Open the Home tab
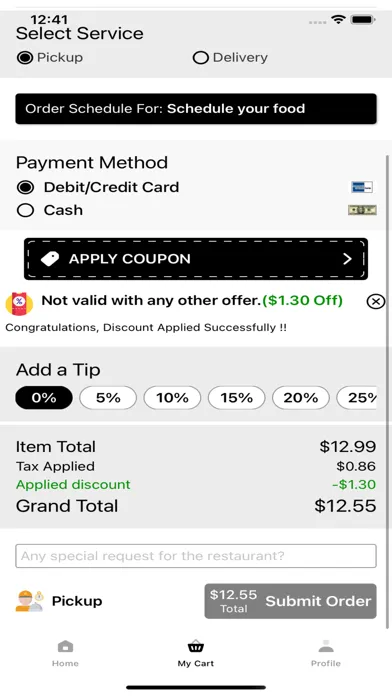The image size is (392, 696). coord(65,653)
